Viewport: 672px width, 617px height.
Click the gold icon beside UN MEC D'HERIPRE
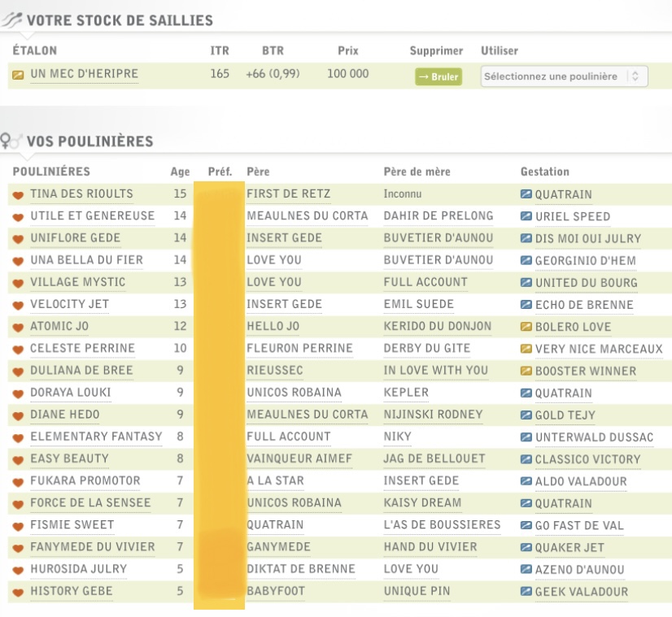point(18,75)
